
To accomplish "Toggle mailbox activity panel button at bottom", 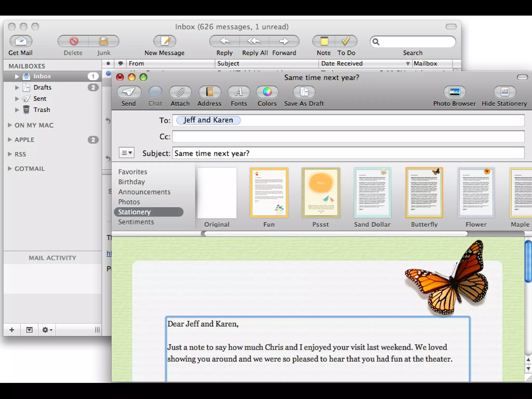I will point(29,330).
